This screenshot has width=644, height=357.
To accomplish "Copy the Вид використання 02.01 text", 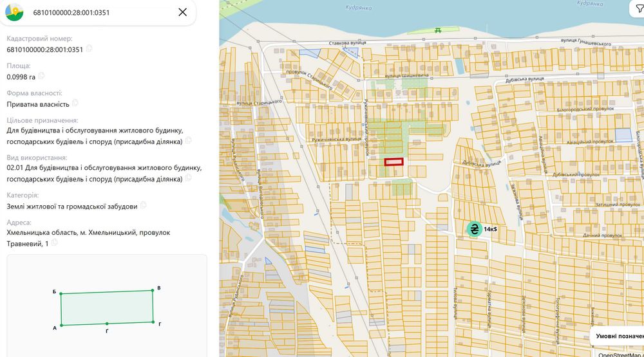I will 188,178.
